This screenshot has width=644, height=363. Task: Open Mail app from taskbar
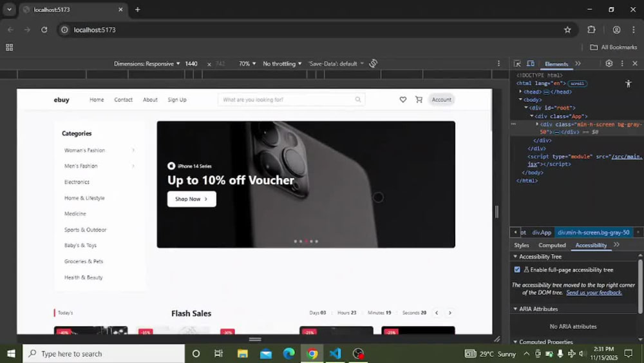(x=266, y=353)
